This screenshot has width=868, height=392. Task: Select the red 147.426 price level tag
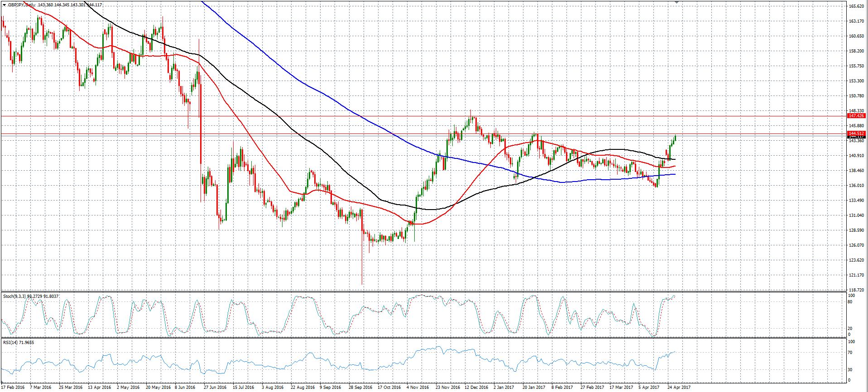tap(857, 116)
